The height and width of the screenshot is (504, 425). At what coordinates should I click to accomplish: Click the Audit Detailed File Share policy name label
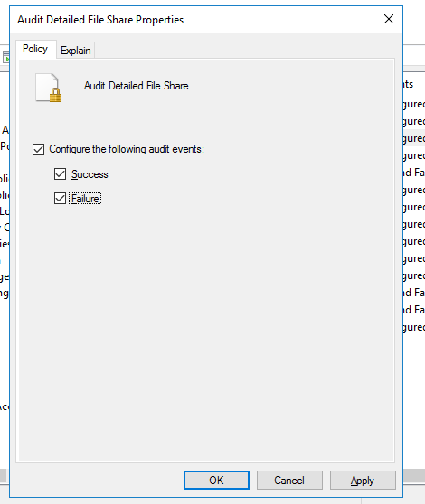pos(136,86)
